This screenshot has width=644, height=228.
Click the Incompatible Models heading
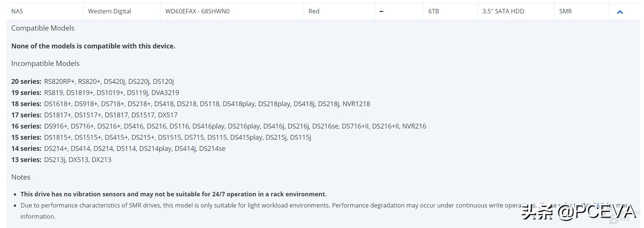(45, 63)
